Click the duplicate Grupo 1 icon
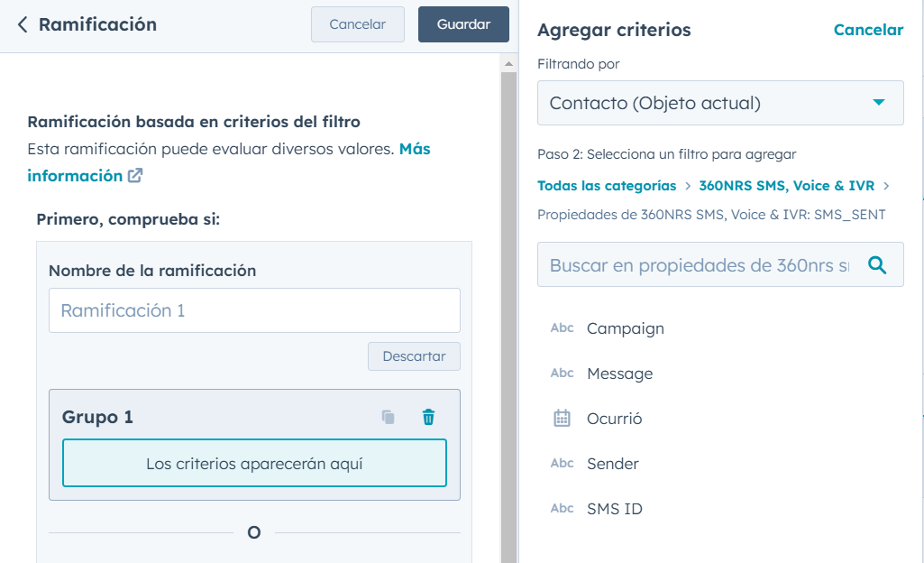924x563 pixels. pyautogui.click(x=388, y=417)
